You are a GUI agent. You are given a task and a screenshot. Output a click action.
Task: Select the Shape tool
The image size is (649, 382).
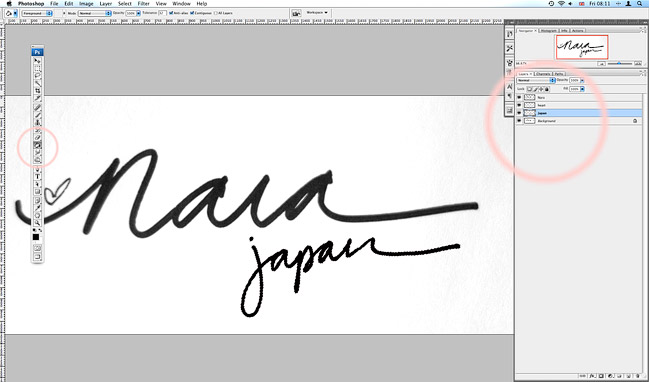(37, 192)
